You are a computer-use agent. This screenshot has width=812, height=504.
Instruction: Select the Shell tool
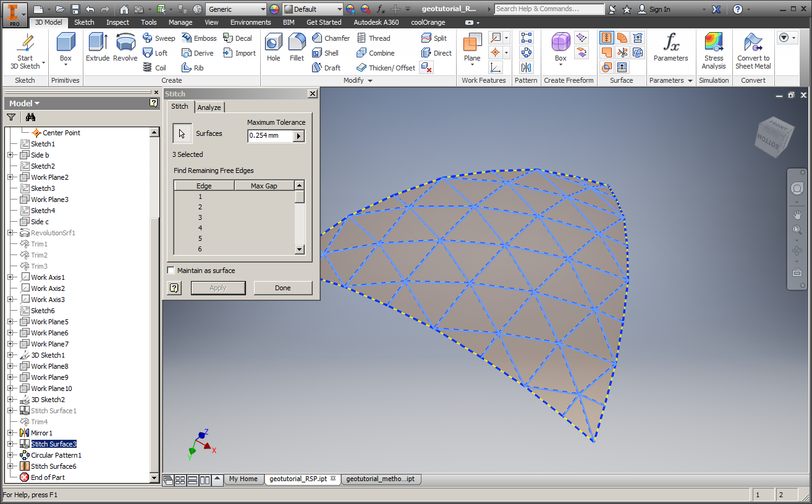tap(326, 52)
